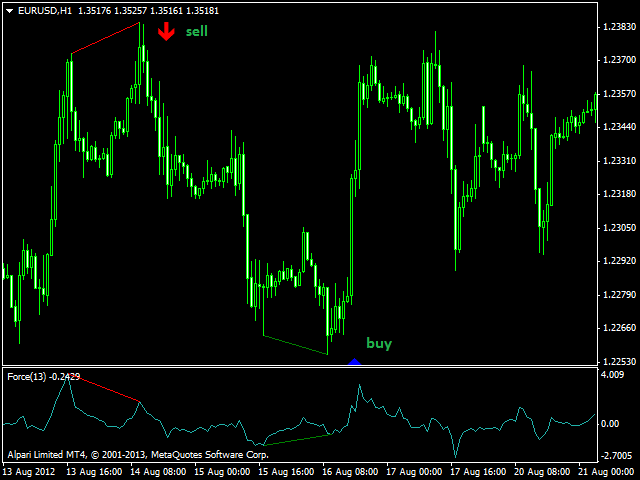Viewport: 640px width, 480px height.
Task: Select the green 'sell' text label
Action: 197,31
